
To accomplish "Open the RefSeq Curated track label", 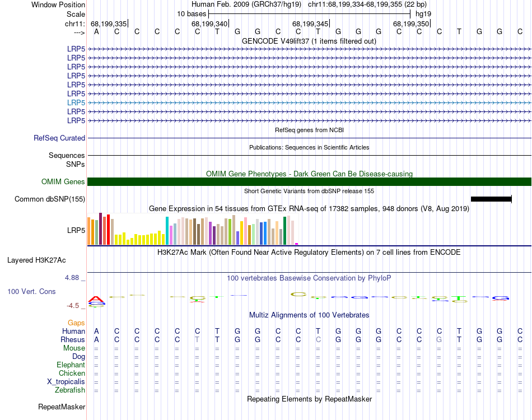I will pyautogui.click(x=59, y=138).
